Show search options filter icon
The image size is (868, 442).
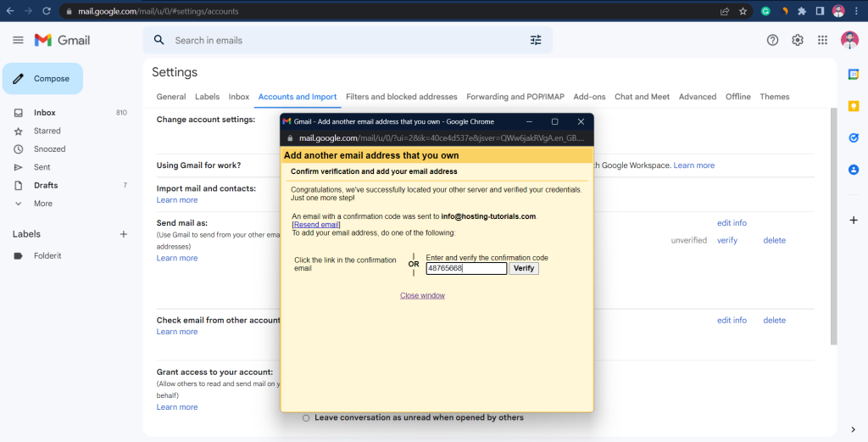536,40
